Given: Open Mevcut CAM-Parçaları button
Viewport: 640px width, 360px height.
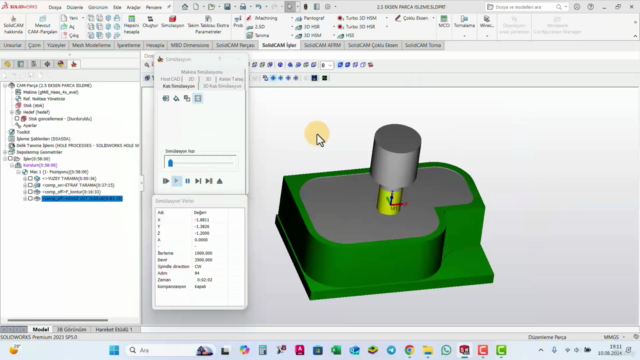Looking at the screenshot, I should (42, 25).
